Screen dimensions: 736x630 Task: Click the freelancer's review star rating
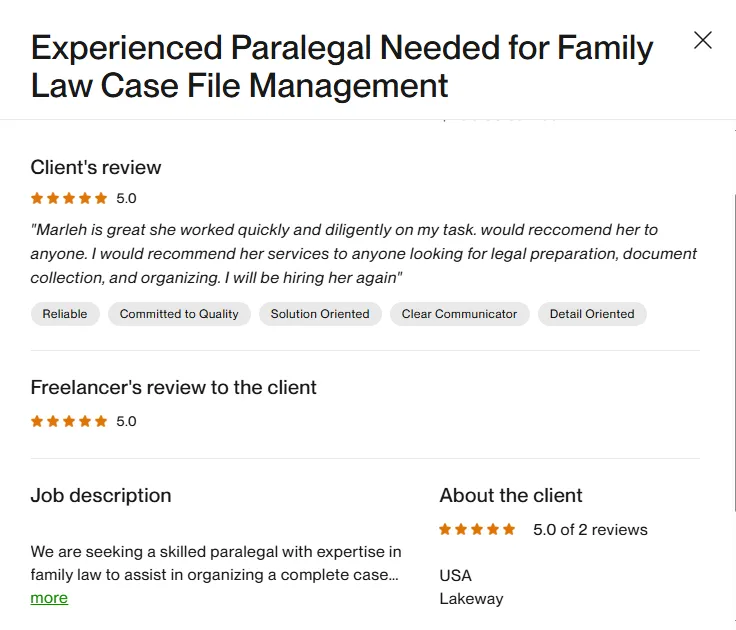69,421
